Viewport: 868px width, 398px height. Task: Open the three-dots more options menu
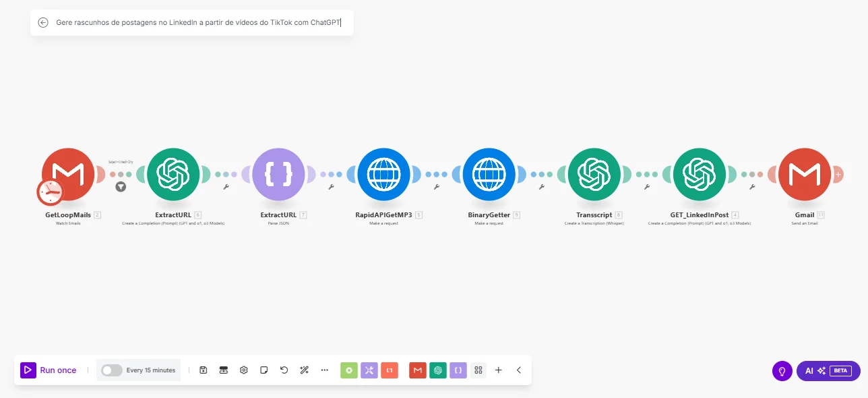tap(324, 370)
